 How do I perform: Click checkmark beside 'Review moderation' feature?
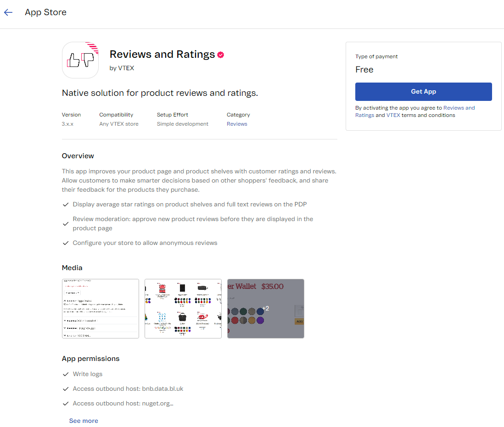pos(66,224)
